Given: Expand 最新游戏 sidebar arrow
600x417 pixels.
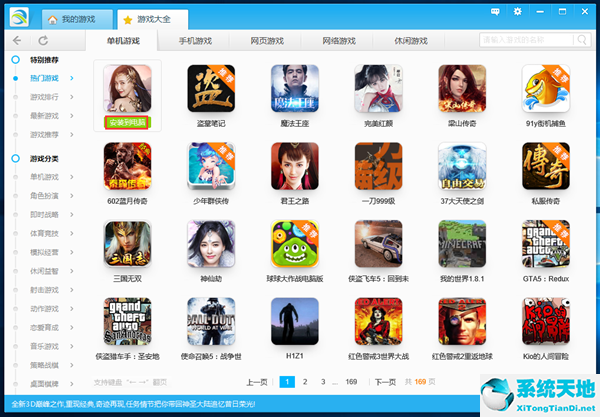Looking at the screenshot, I should tap(72, 116).
